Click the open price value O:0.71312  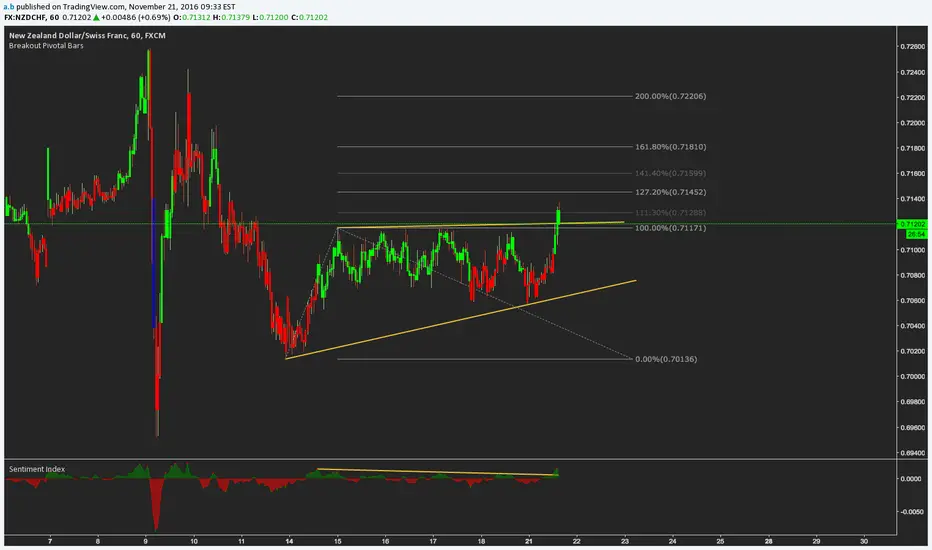click(192, 17)
